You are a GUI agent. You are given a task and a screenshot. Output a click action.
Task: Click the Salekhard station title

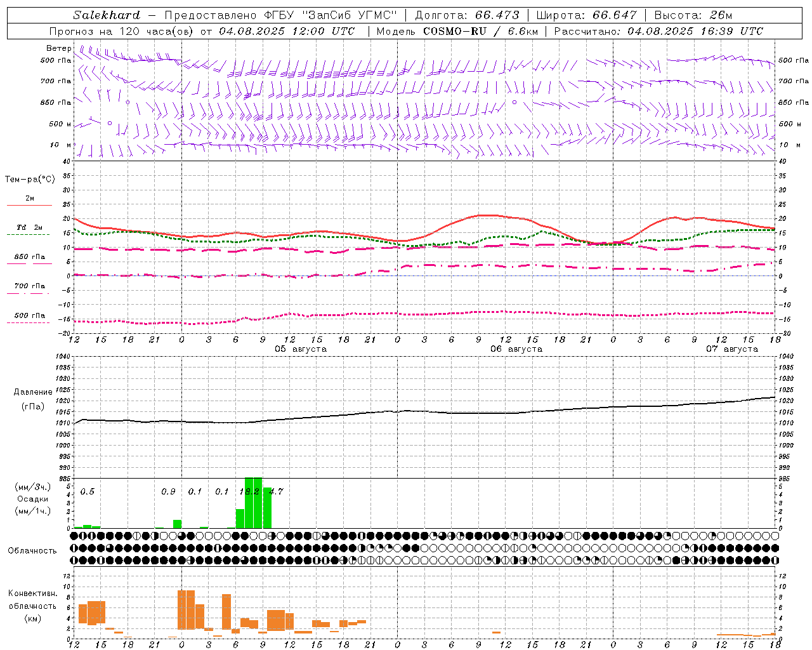(107, 15)
